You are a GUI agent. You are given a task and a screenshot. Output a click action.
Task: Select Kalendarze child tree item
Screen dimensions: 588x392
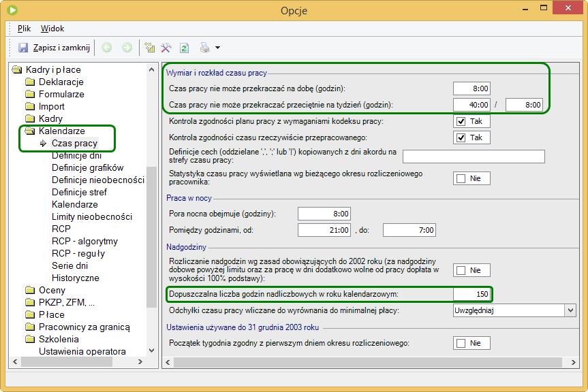pyautogui.click(x=75, y=204)
